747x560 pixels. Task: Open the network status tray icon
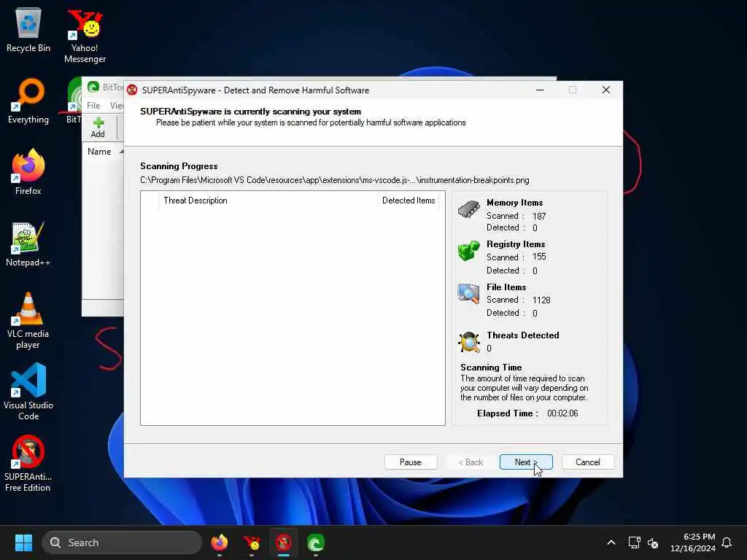634,542
